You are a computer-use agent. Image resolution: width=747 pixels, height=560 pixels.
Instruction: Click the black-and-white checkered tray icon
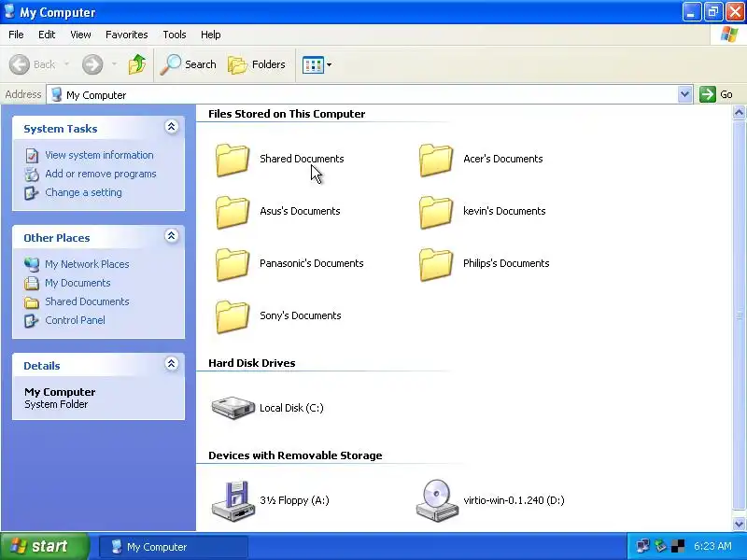tap(678, 546)
